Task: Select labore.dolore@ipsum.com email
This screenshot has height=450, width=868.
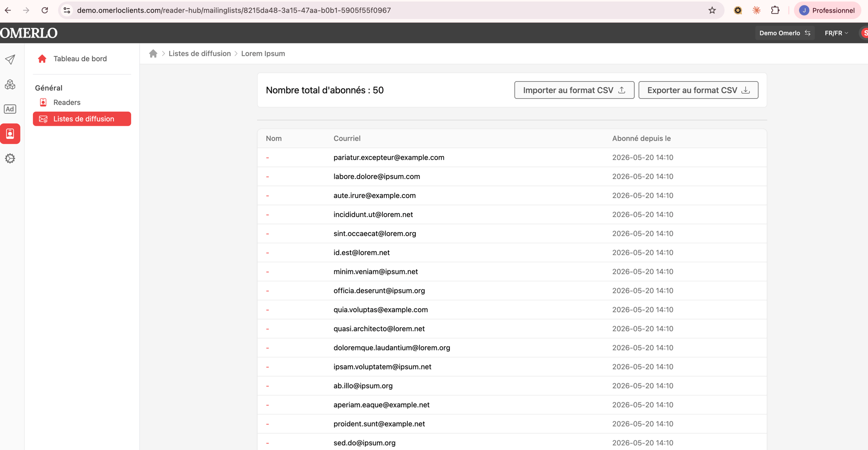Action: pyautogui.click(x=377, y=176)
